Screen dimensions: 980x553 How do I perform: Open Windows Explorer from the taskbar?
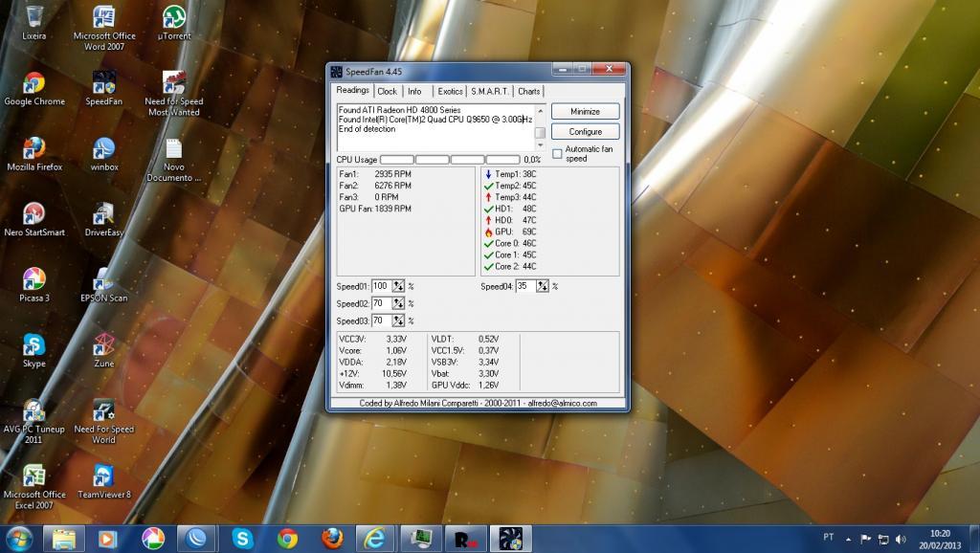pos(64,539)
